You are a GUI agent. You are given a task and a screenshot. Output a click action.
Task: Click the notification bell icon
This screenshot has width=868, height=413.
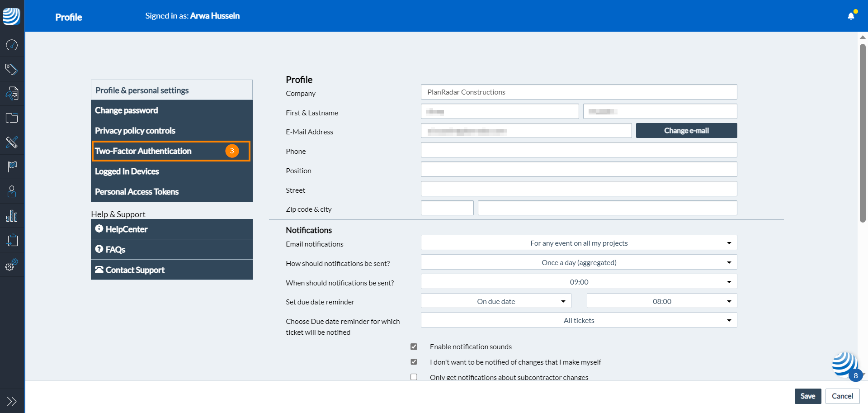851,16
